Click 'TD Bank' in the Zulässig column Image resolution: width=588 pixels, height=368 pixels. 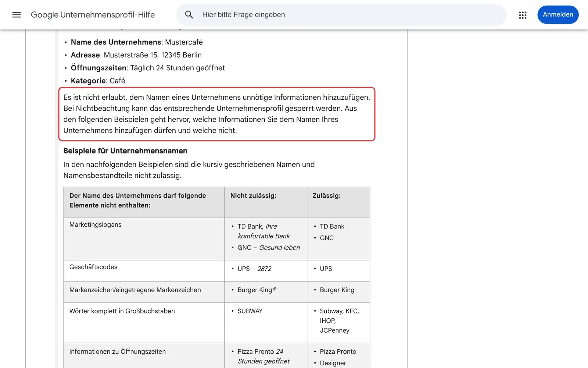coord(332,226)
